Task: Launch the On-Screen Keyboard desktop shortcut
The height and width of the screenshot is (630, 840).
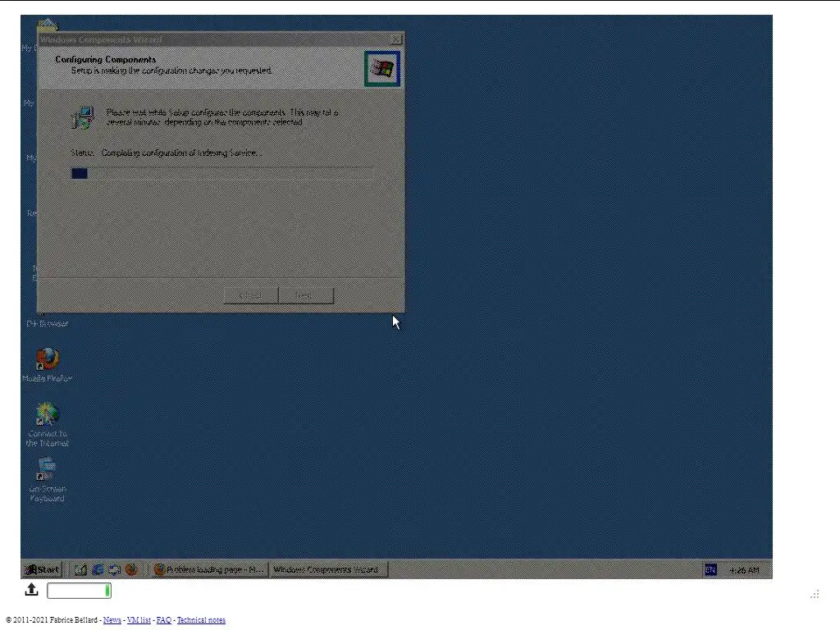Action: [x=47, y=479]
